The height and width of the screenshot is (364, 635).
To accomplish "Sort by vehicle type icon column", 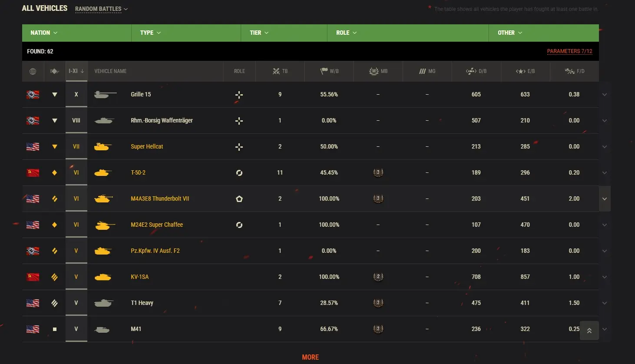I will [x=54, y=71].
